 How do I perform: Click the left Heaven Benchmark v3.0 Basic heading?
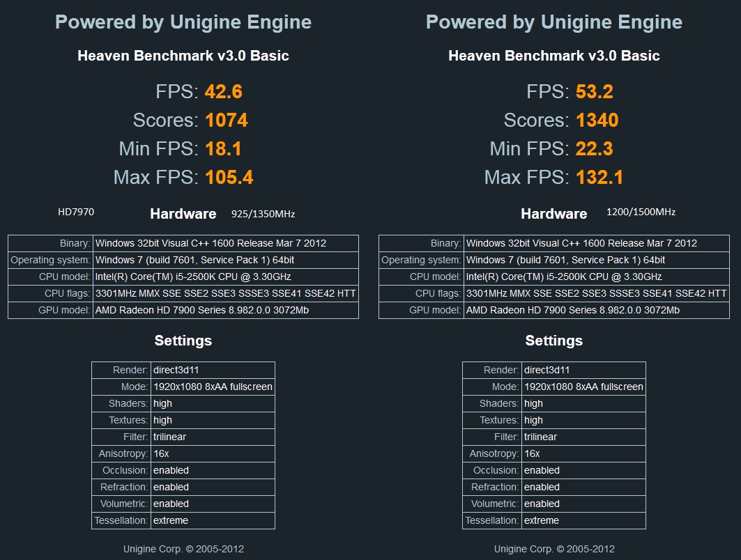click(183, 56)
